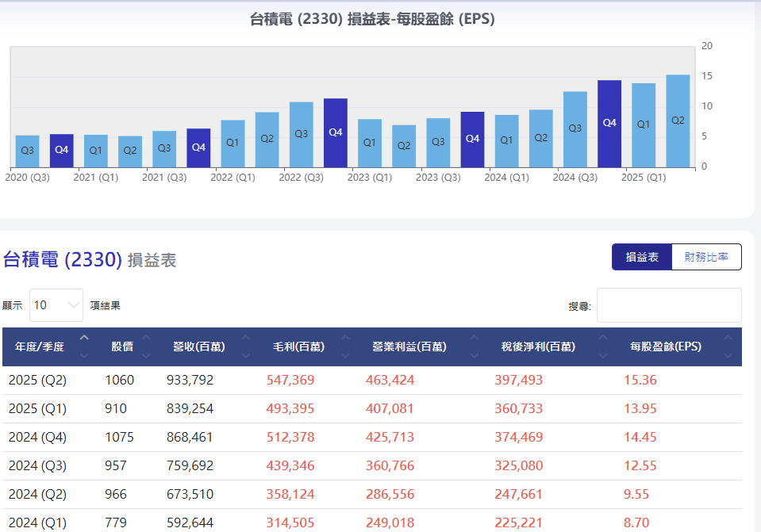Select the 2024 (Q4) row label
This screenshot has height=532, width=761.
37,437
